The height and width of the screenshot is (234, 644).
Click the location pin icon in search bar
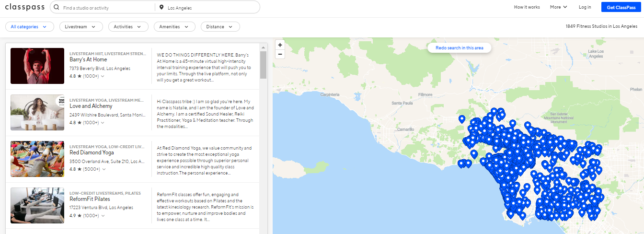pos(161,8)
